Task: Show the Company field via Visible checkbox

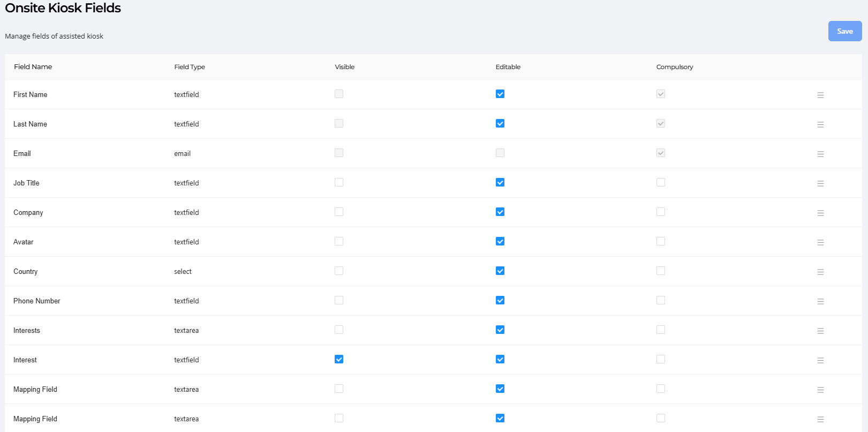Action: tap(339, 212)
